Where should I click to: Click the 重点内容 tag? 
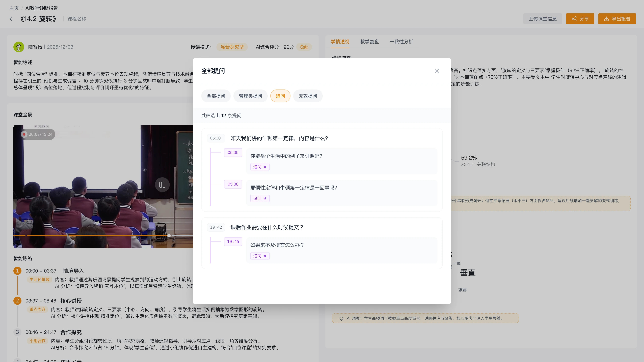tap(38, 309)
